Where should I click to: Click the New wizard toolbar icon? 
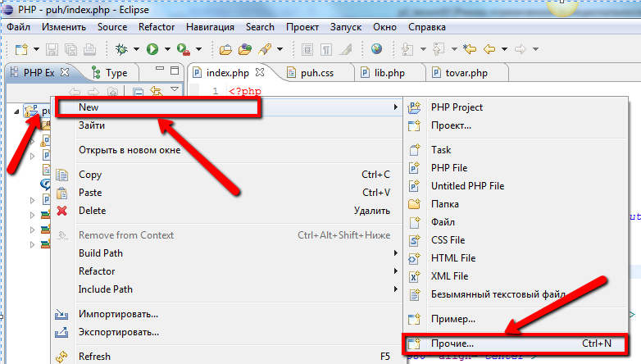point(21,49)
